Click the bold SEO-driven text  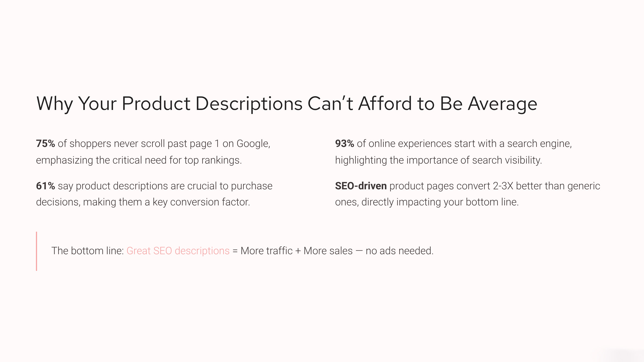tap(361, 186)
